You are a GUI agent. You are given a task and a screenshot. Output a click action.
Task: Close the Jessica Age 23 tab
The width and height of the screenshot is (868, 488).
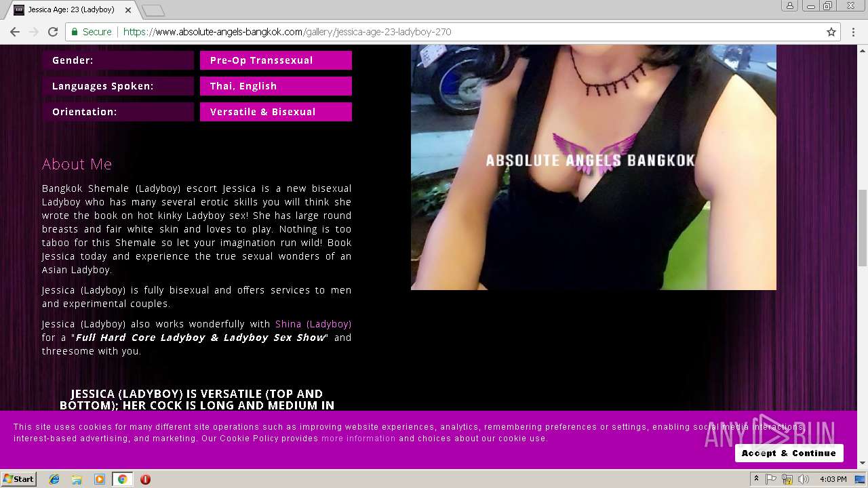click(128, 10)
